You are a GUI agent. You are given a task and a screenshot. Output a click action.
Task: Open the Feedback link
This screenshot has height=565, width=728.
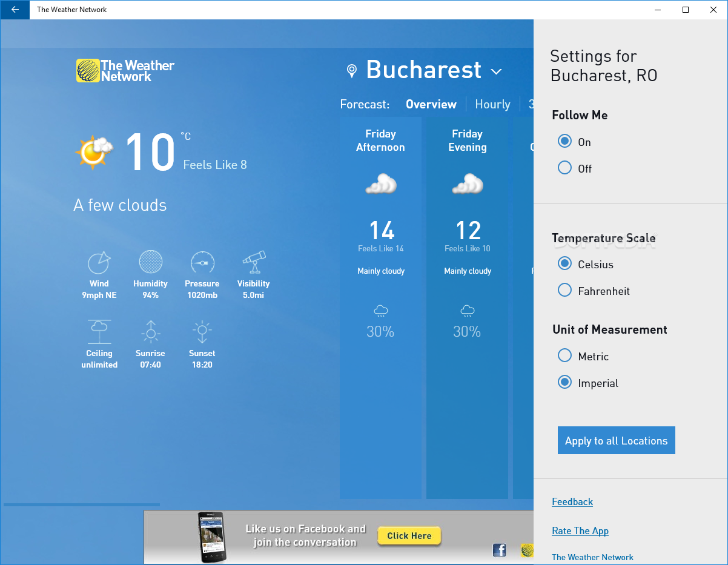point(572,501)
